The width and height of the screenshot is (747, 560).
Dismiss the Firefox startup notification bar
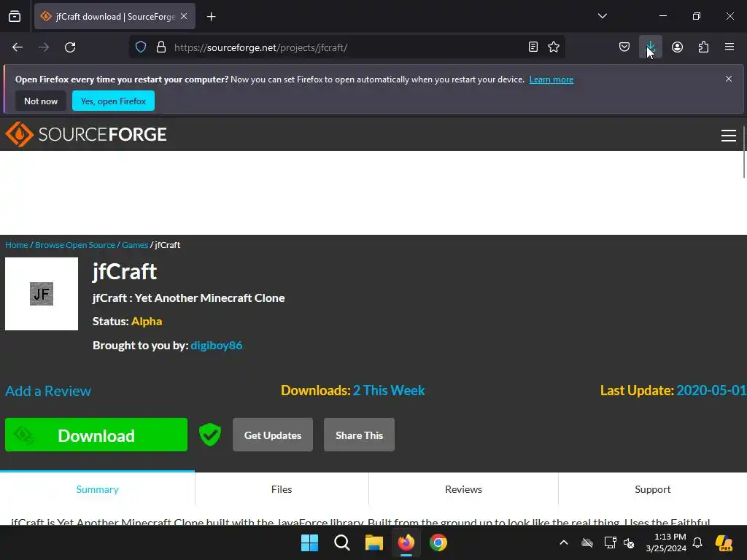[x=729, y=79]
